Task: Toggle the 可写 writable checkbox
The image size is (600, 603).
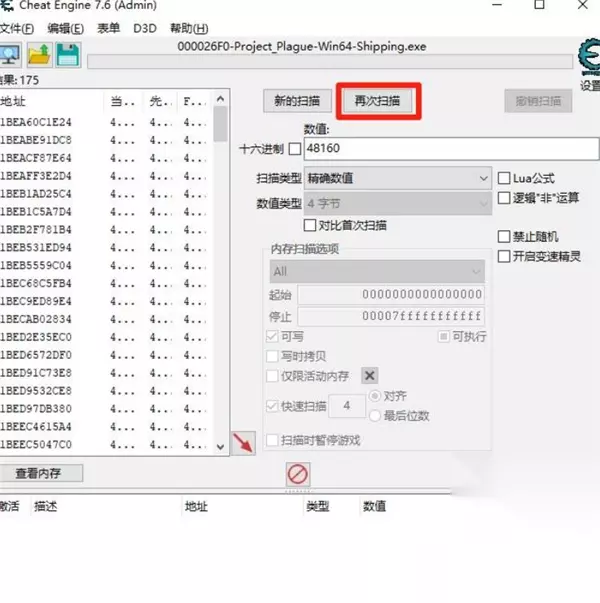Action: pos(272,336)
